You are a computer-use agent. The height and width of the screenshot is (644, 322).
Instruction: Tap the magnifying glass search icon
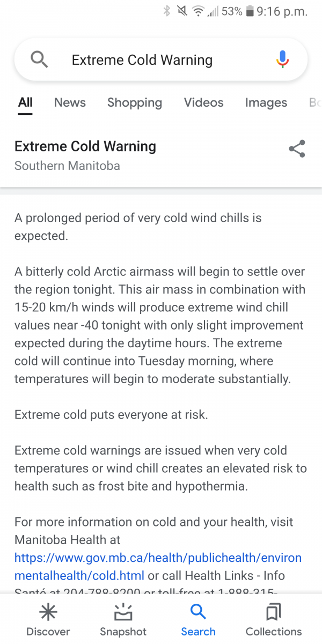click(x=39, y=60)
